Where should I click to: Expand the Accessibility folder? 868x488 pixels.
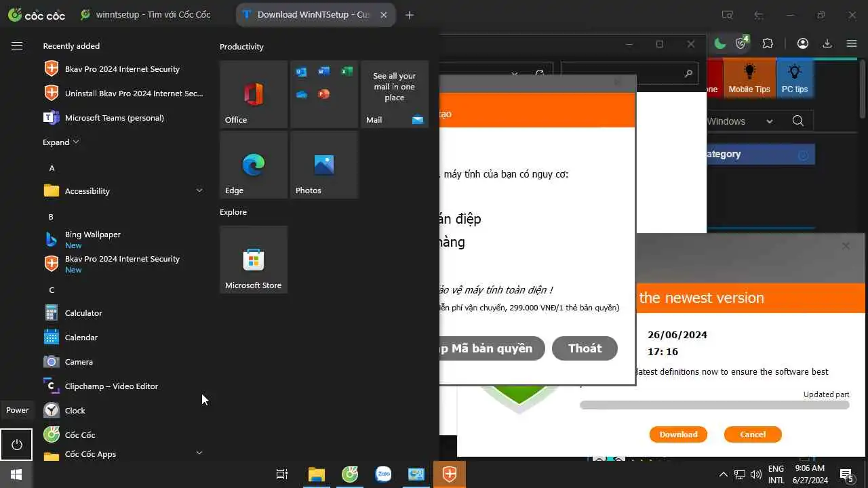coord(122,191)
